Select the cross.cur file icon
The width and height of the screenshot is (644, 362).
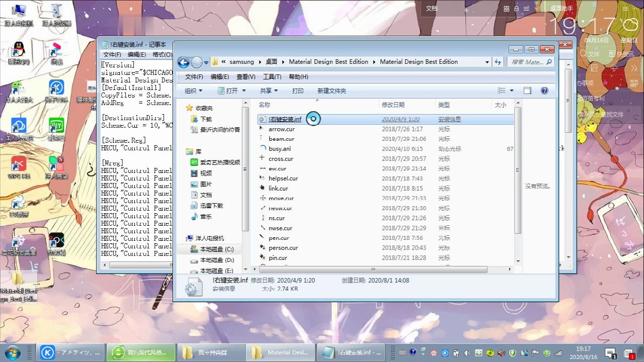[262, 158]
